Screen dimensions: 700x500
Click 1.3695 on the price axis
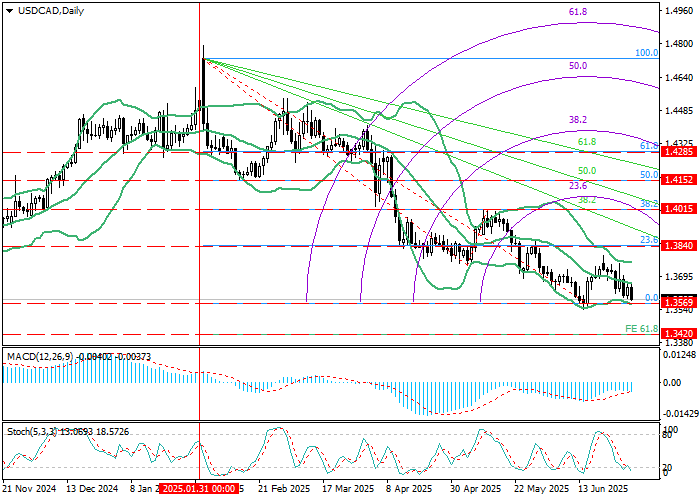[679, 277]
